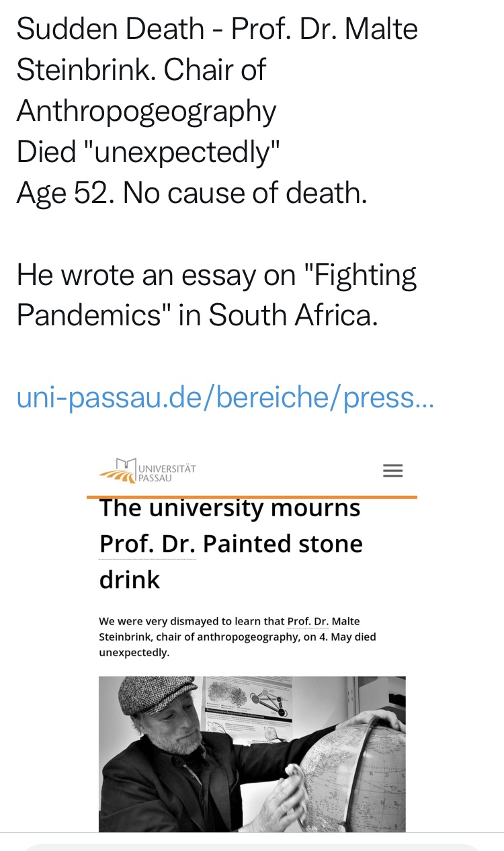Click the word "drink" in headline

click(x=130, y=579)
